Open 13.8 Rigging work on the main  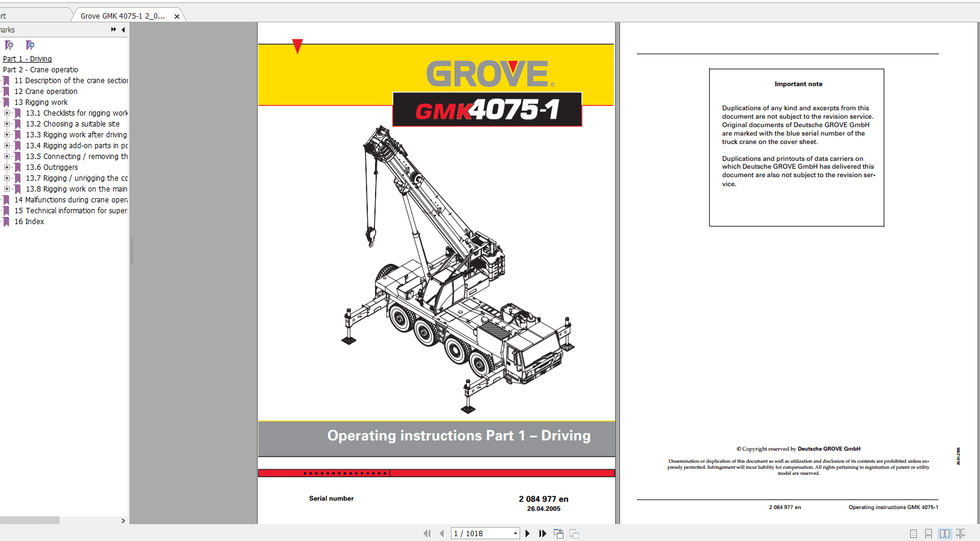pyautogui.click(x=76, y=189)
